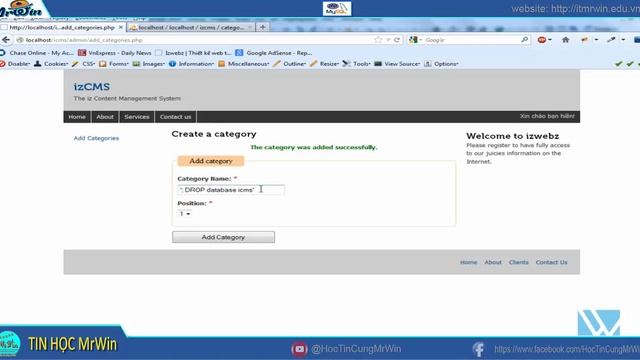
Task: Open Izwebz bookmark
Action: (193, 53)
